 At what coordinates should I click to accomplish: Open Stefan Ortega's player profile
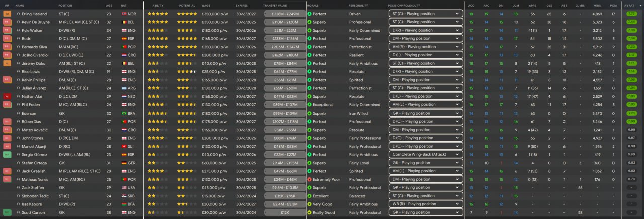point(34,163)
